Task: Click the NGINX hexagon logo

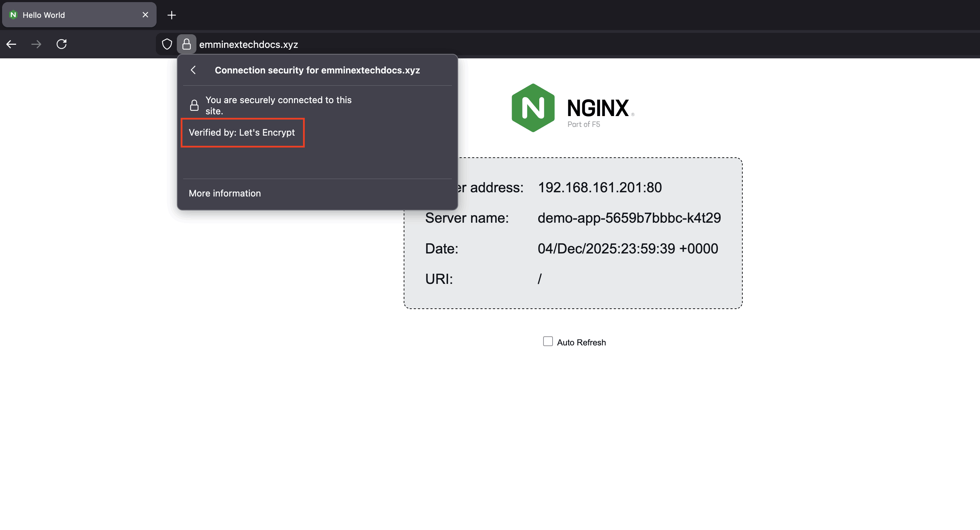Action: [533, 108]
